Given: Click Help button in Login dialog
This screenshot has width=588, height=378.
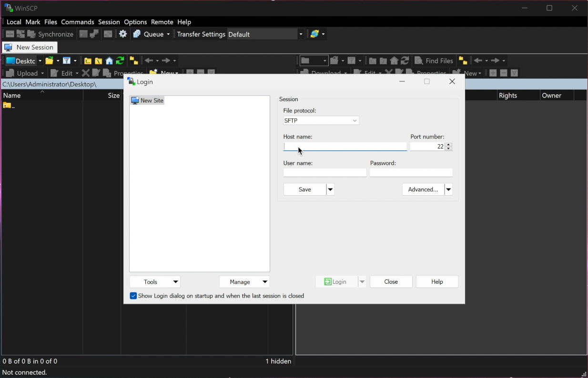Looking at the screenshot, I should click(x=437, y=282).
